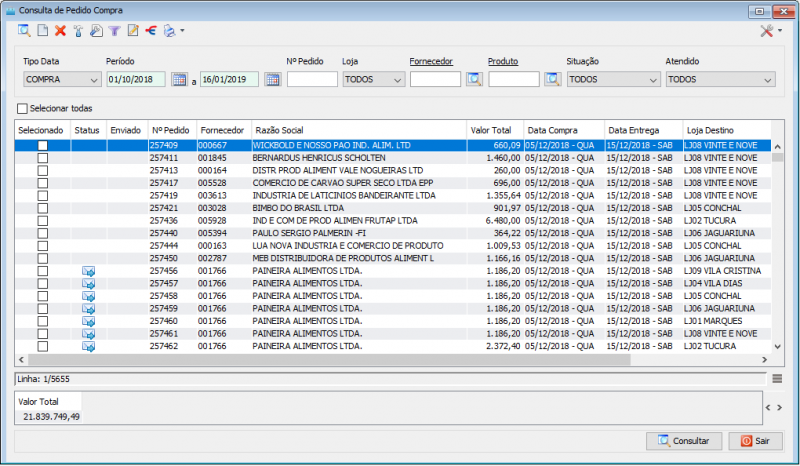
Task: Click status mail icon for order 257456
Action: [x=89, y=271]
